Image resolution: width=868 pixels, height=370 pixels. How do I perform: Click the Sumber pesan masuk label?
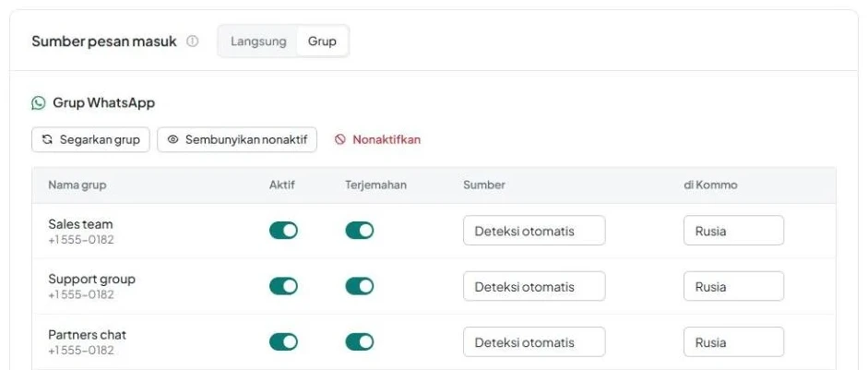click(x=104, y=42)
